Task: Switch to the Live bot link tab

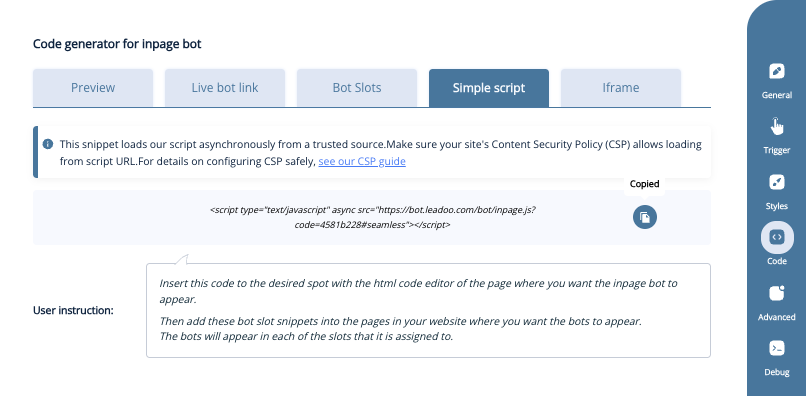Action: pos(225,88)
